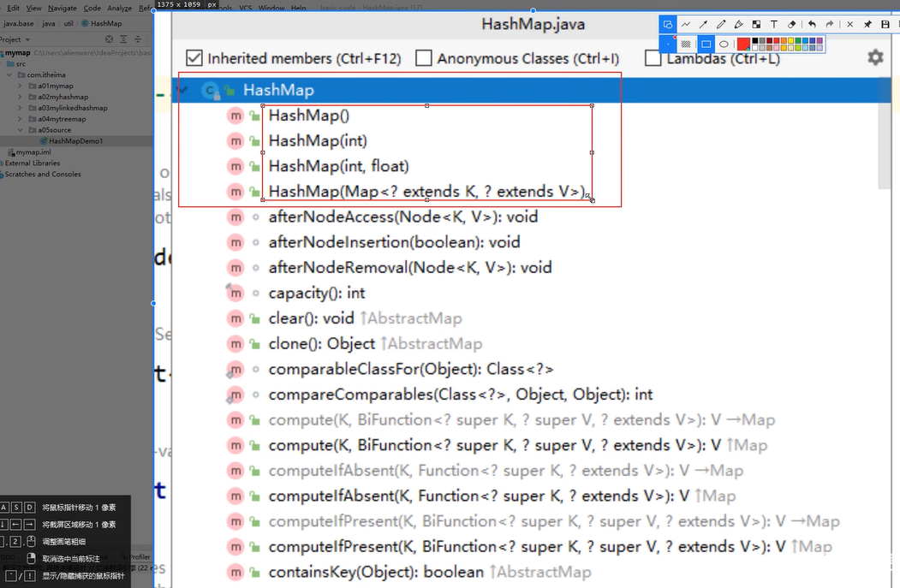The image size is (900, 588).
Task: Select the Eraser tool
Action: pos(791,24)
